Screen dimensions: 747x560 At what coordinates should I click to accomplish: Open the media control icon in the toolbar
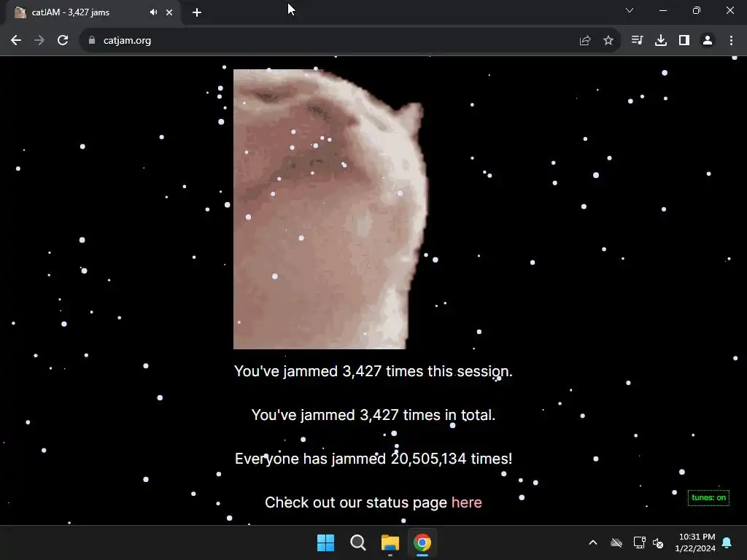pos(637,41)
